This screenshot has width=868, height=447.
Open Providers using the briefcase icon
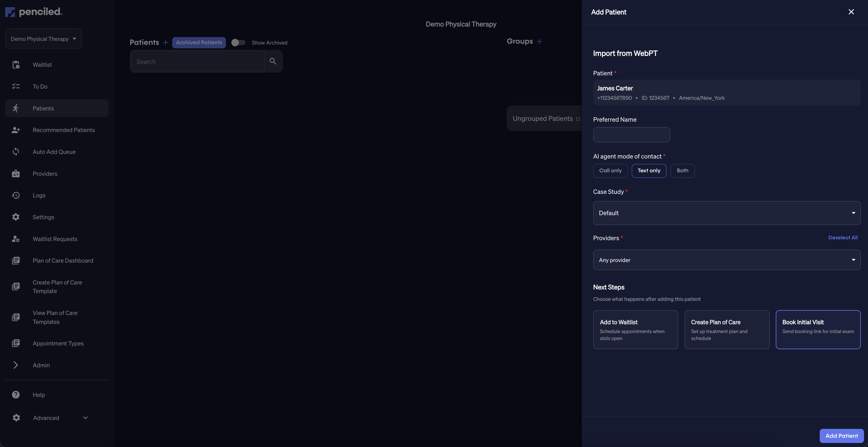16,173
